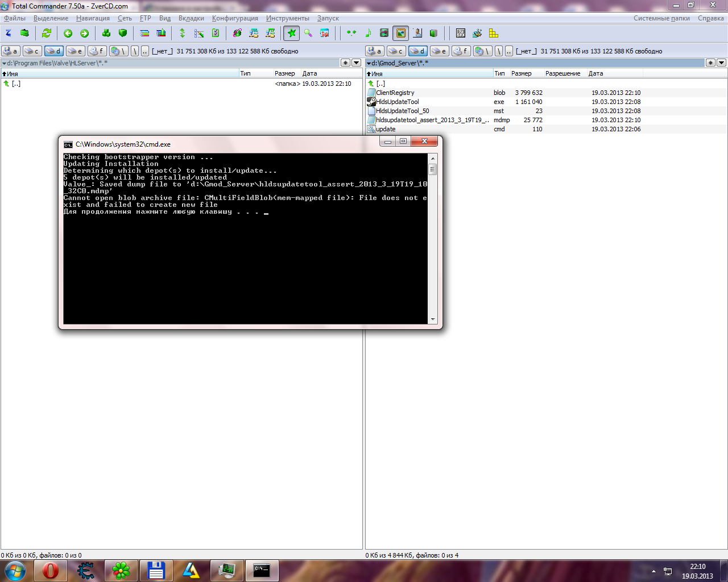Go up via [..] in left panel

click(x=16, y=84)
